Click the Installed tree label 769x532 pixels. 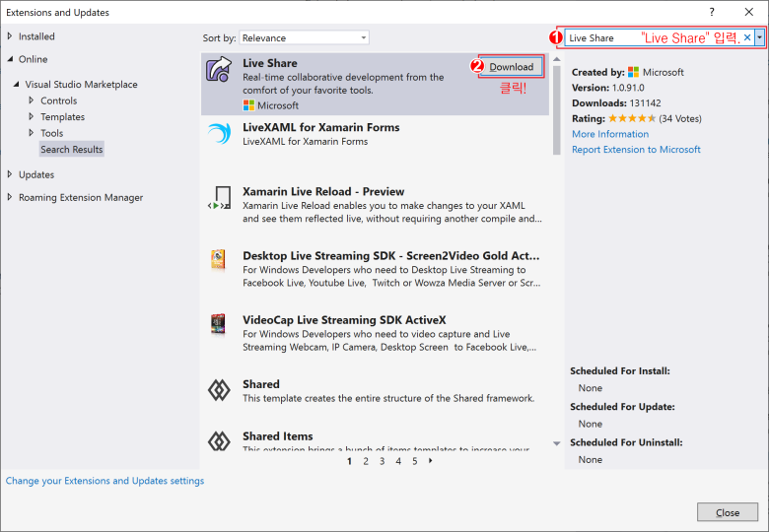coord(36,36)
